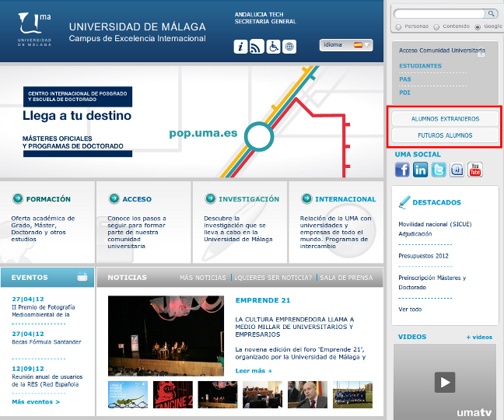The image size is (504, 420).
Task: Open UMA YouTube icon
Action: (474, 170)
